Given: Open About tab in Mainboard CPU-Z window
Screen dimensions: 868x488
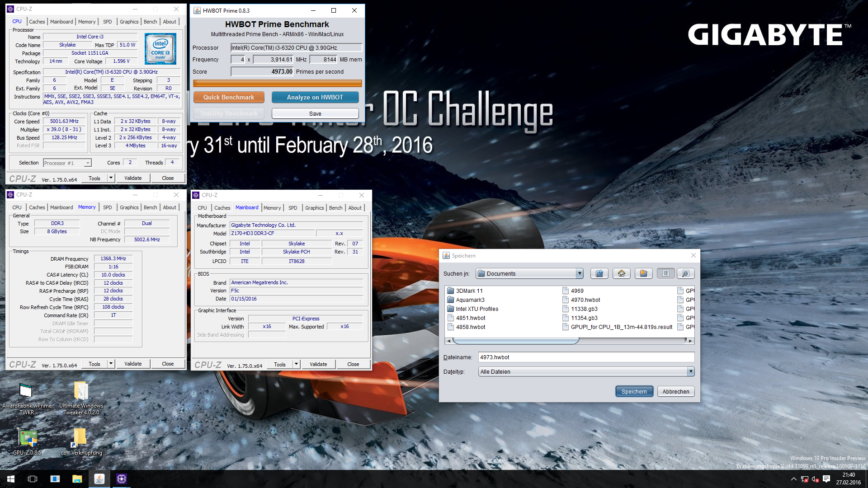Looking at the screenshot, I should (355, 208).
